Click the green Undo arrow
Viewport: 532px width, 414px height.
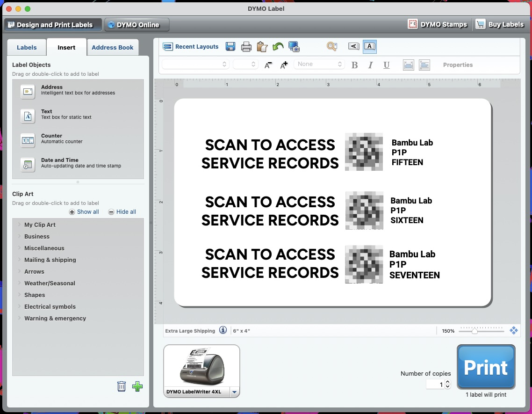click(278, 46)
